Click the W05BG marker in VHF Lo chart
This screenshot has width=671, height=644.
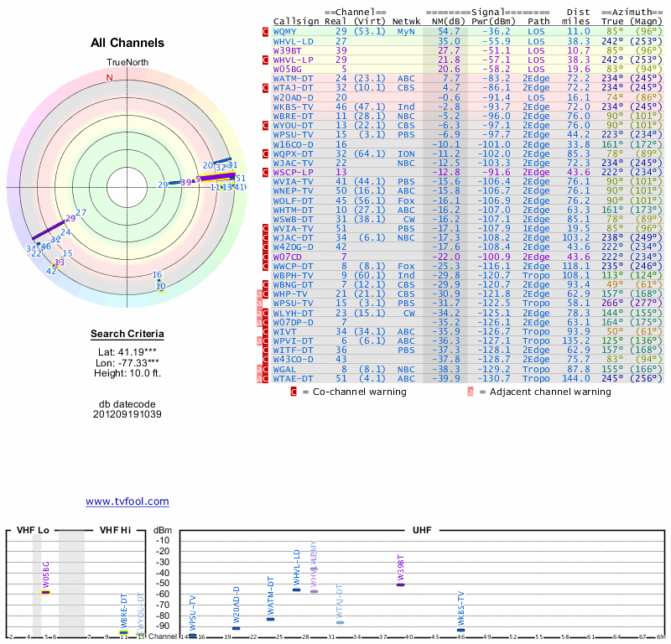pyautogui.click(x=46, y=592)
